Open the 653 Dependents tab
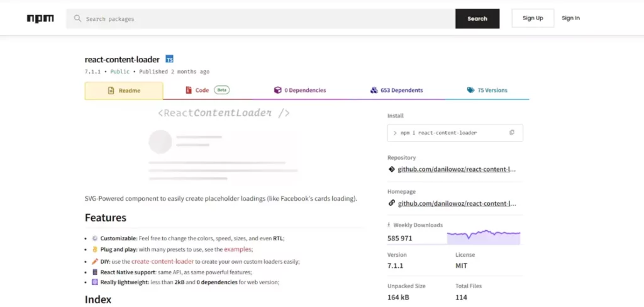644x307 pixels. coord(396,91)
